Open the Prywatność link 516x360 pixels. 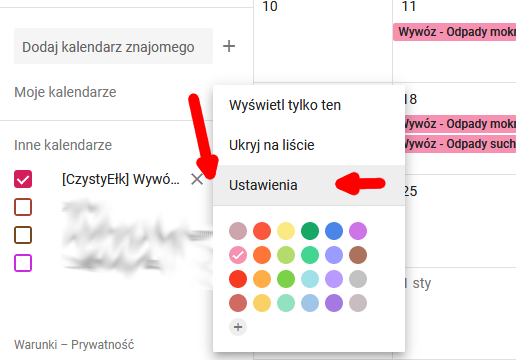click(103, 345)
